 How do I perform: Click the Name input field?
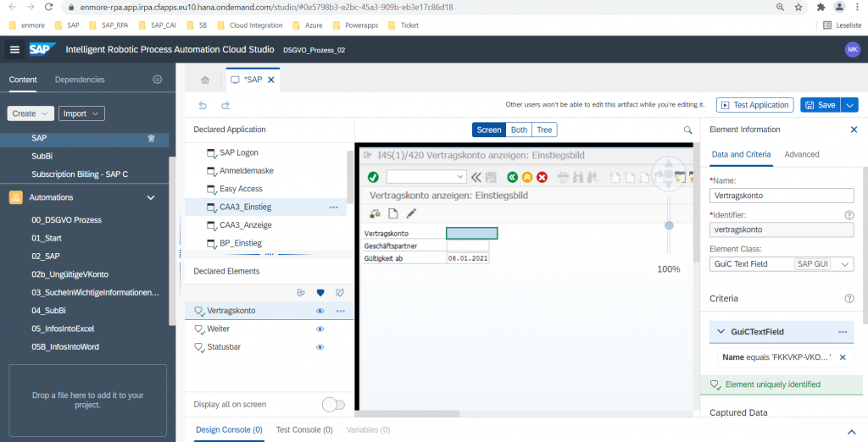click(x=781, y=196)
